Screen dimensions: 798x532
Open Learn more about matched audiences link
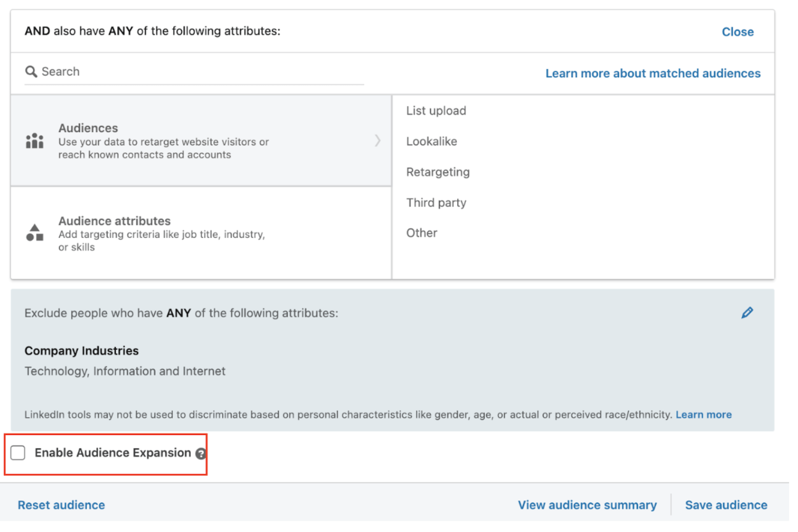[653, 73]
